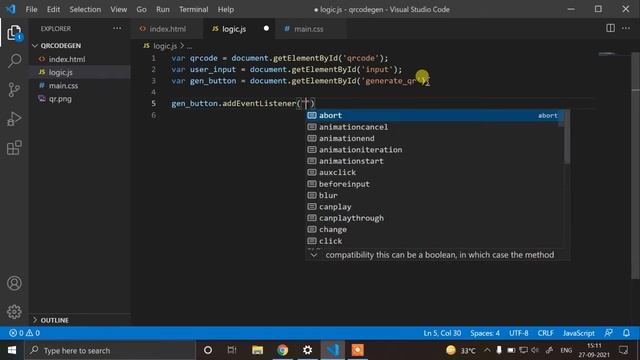
Task: Open the feedback icon in status bar
Action: tap(609, 333)
